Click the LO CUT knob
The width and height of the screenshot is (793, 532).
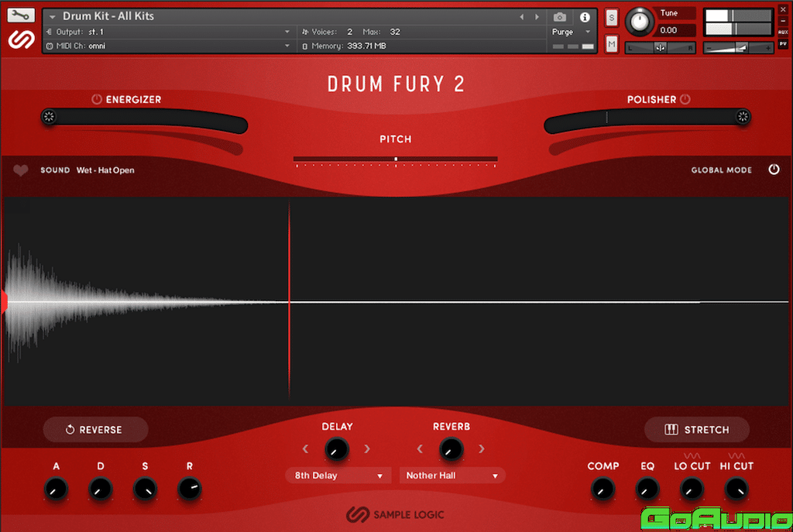pyautogui.click(x=692, y=489)
